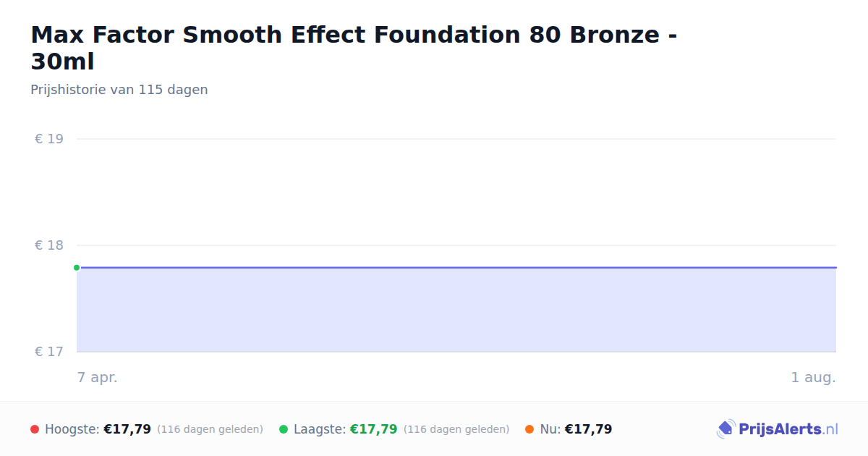
Task: Click the shaded area beneath price line
Action: click(456, 311)
